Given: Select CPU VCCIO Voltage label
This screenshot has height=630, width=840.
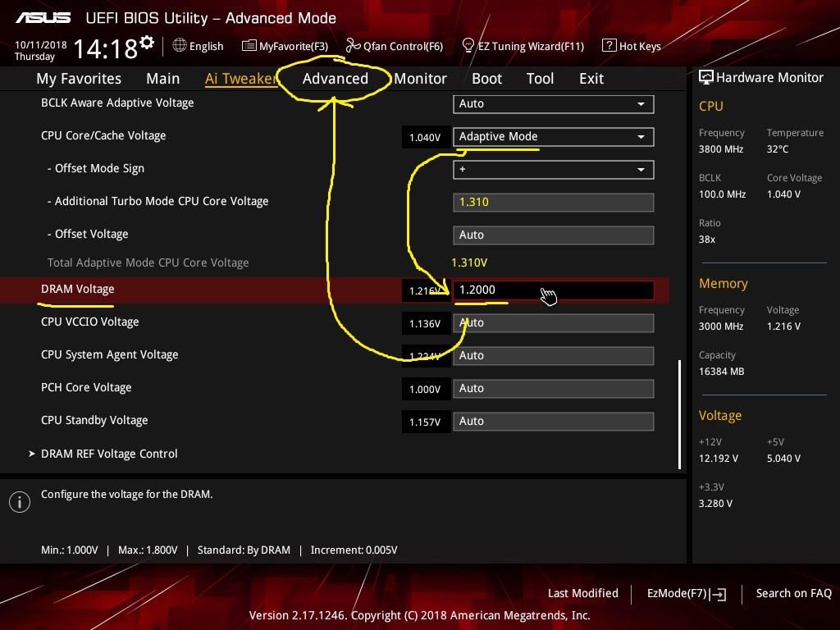Looking at the screenshot, I should (x=90, y=322).
